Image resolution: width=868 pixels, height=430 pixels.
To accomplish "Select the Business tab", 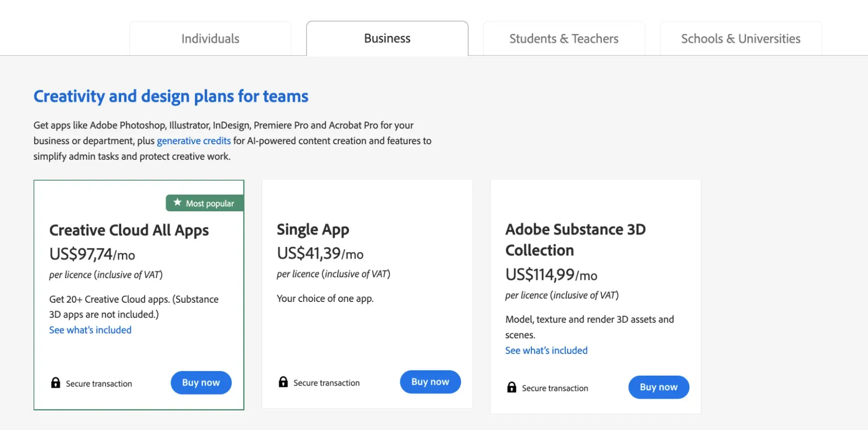I will click(x=387, y=39).
